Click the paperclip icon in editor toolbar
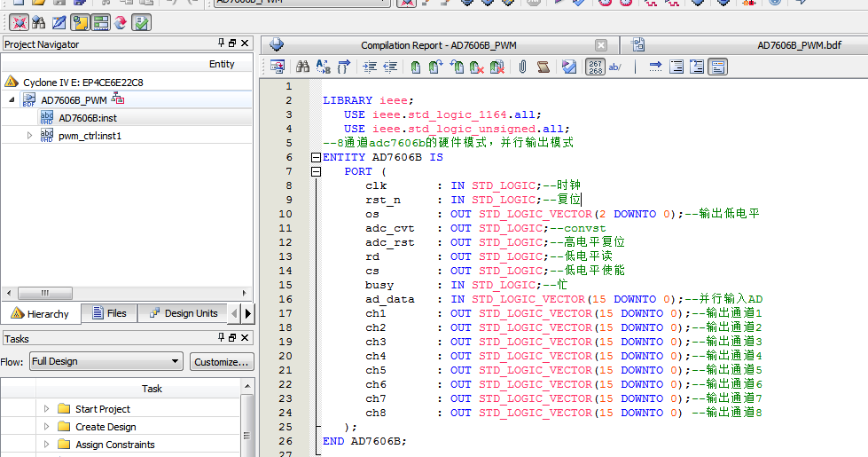 coord(523,67)
